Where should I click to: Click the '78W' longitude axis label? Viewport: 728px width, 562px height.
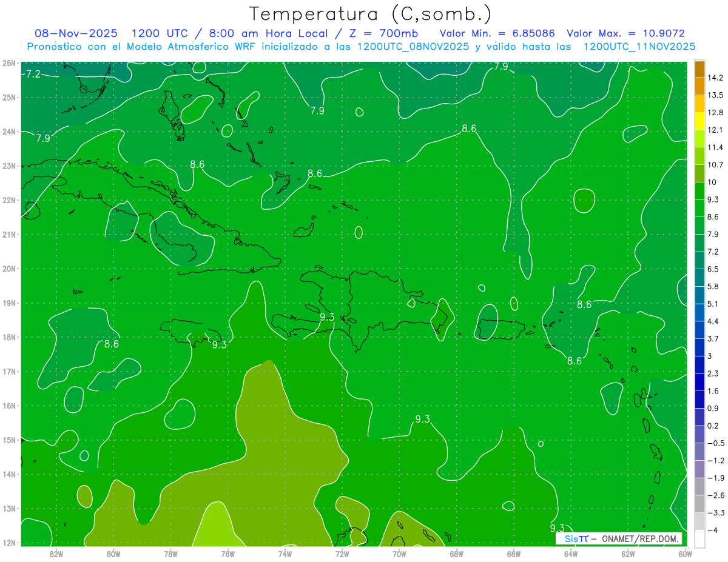(170, 554)
